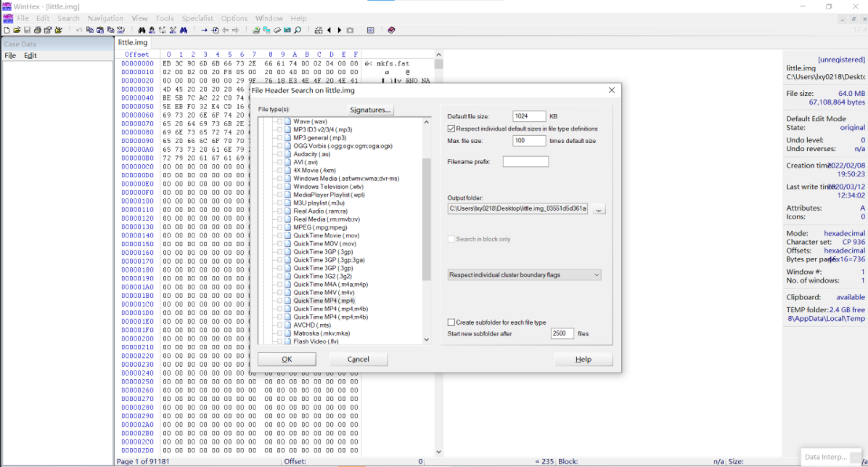868x467 pixels.
Task: Click the magnifier disk tools icon
Action: (298, 31)
